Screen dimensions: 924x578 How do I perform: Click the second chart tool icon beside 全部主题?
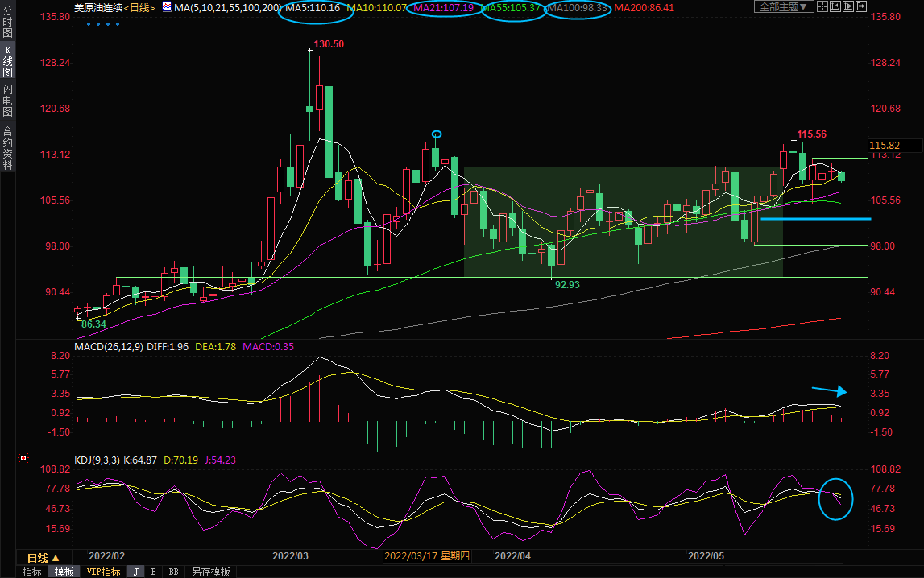pos(839,6)
